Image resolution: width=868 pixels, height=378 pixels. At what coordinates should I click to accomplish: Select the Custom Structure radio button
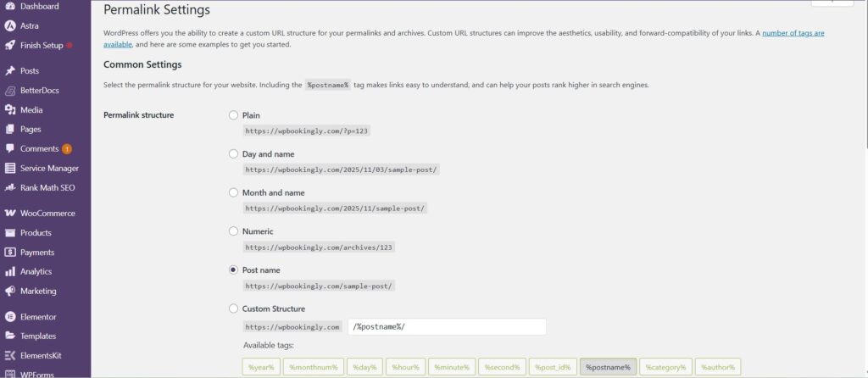click(234, 309)
